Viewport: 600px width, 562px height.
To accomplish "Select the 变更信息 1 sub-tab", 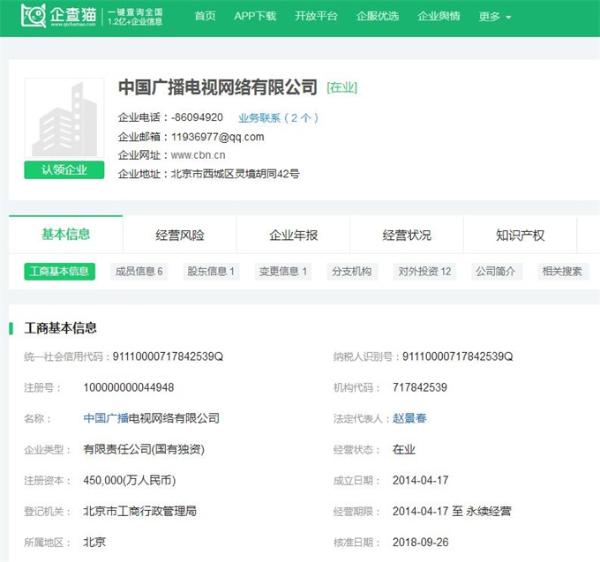I will (x=283, y=272).
